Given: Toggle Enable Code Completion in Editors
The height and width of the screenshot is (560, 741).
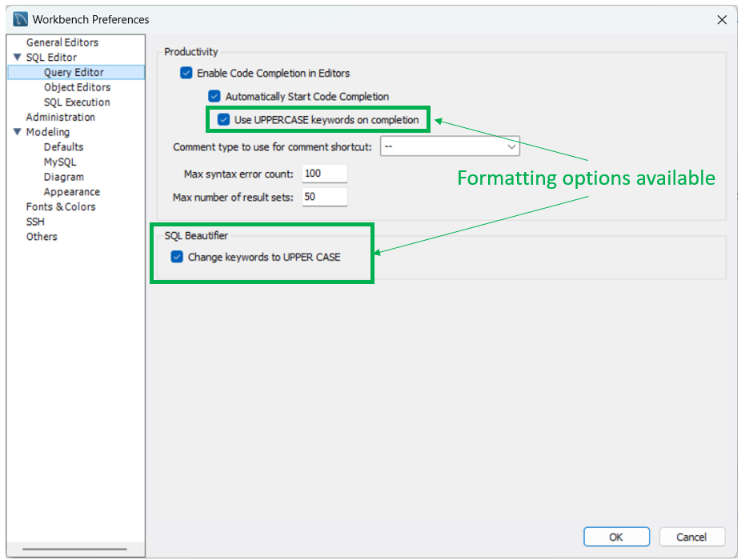Looking at the screenshot, I should (186, 73).
